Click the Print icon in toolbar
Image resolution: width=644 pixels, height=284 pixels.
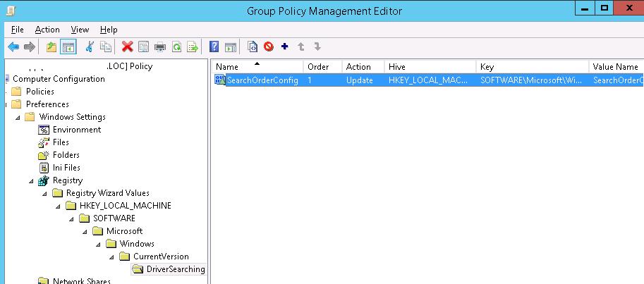click(x=159, y=47)
